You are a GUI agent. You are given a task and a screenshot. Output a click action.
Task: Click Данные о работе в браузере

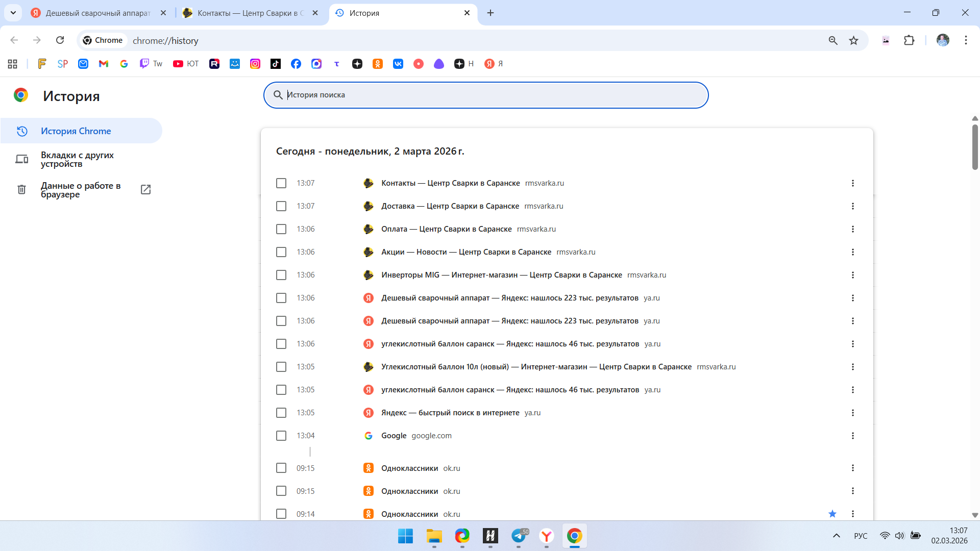pos(81,190)
